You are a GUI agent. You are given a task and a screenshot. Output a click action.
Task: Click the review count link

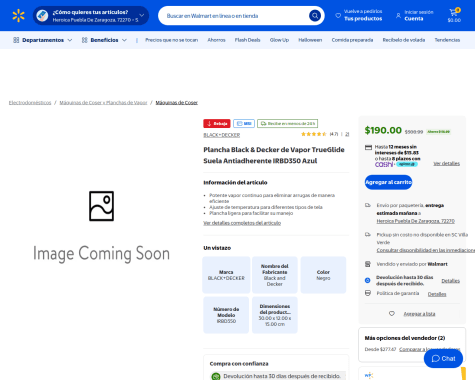(347, 134)
